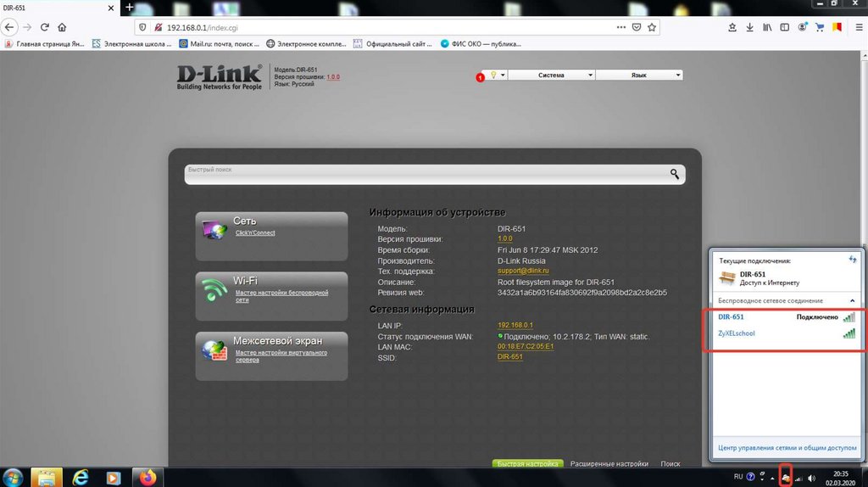Toggle the sidebar view icon
The image size is (868, 487).
coord(784,27)
